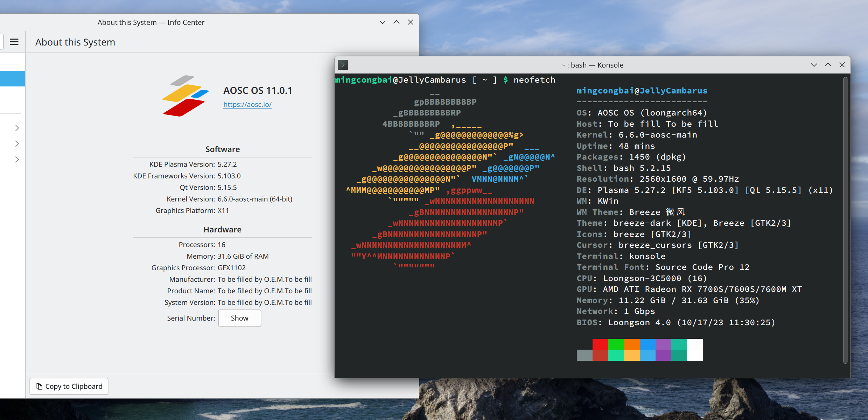
Task: Click the Konsole terminal icon in title bar
Action: pyautogui.click(x=343, y=65)
